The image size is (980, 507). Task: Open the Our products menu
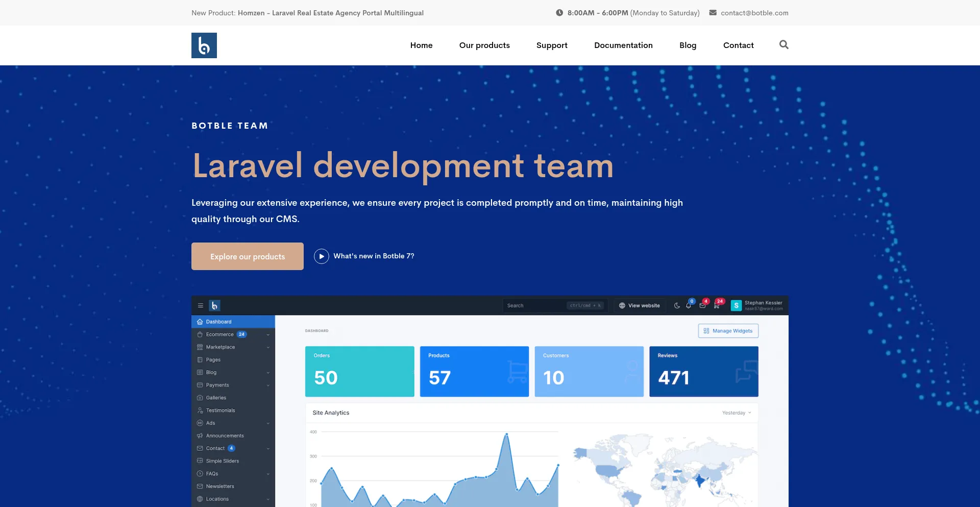click(x=484, y=45)
